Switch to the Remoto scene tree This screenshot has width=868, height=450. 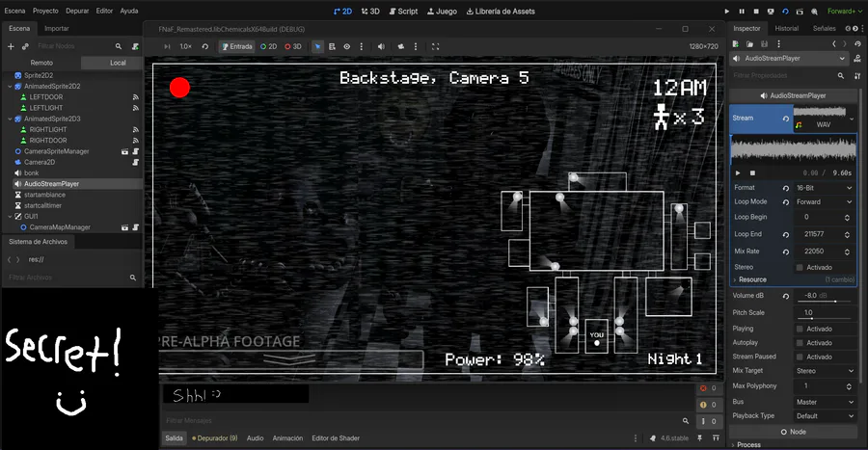pos(41,63)
